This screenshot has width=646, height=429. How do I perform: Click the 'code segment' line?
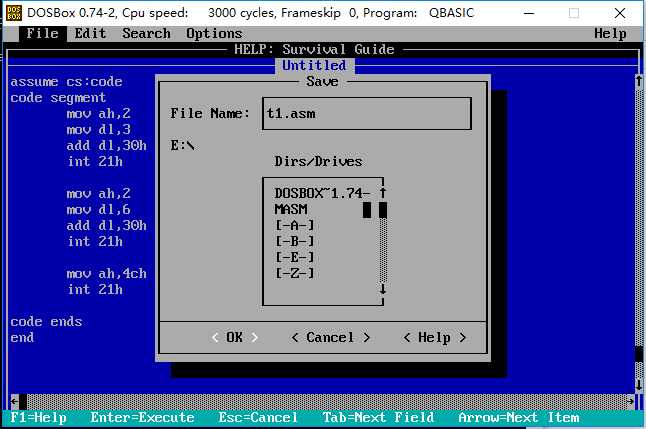pos(58,98)
